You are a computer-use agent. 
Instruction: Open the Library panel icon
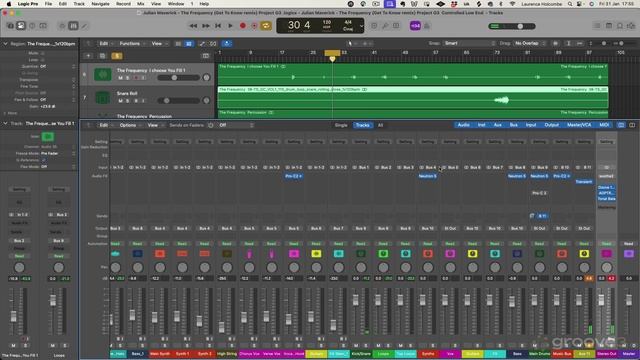pyautogui.click(x=10, y=26)
